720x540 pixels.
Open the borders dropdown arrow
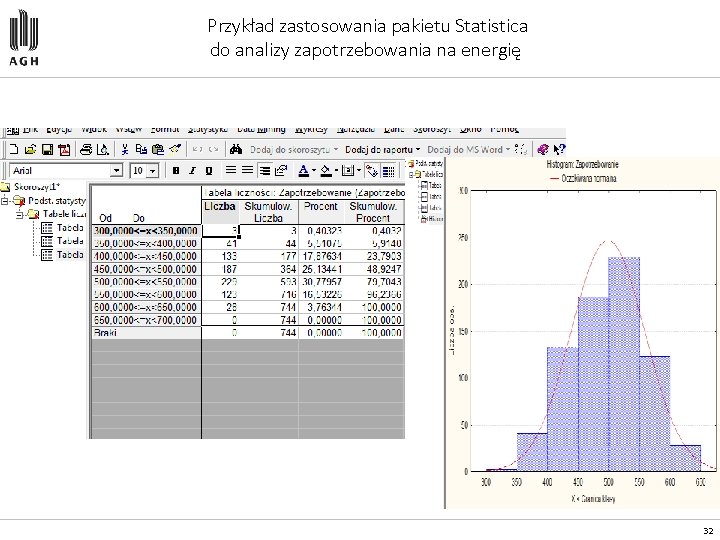point(359,171)
